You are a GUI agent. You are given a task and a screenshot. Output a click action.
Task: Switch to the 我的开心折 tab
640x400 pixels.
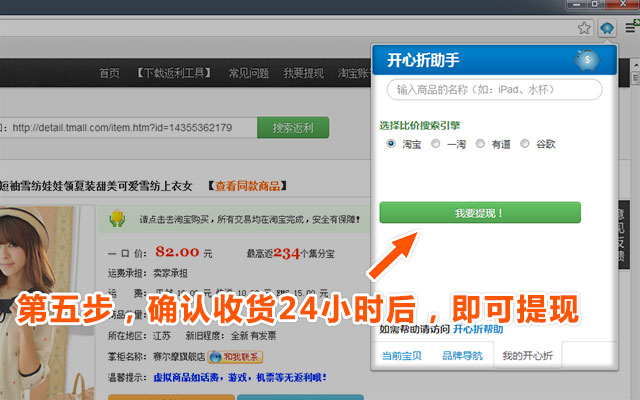[527, 356]
